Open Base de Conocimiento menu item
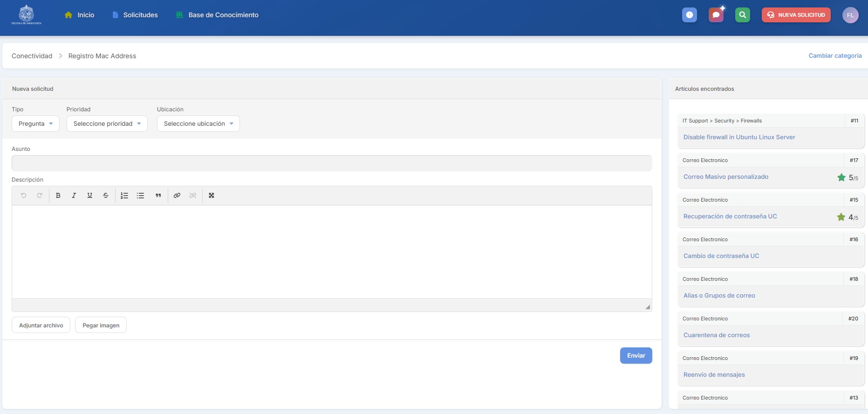This screenshot has height=414, width=868. pos(223,15)
